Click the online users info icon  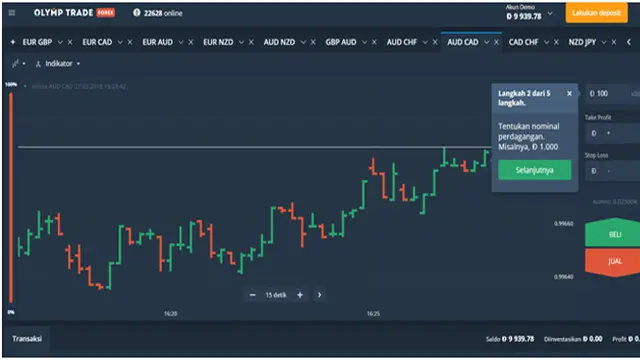[x=137, y=13]
